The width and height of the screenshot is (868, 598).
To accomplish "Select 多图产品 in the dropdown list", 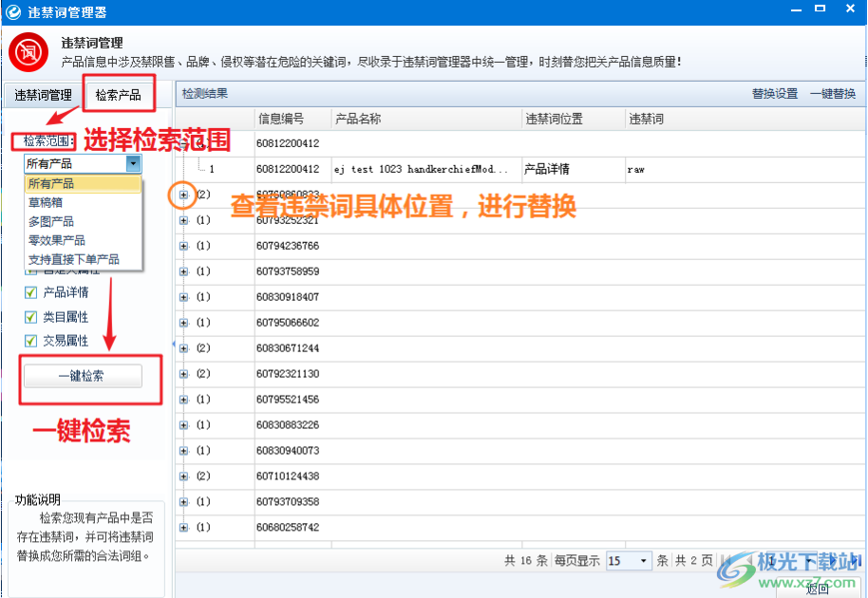I will 83,221.
